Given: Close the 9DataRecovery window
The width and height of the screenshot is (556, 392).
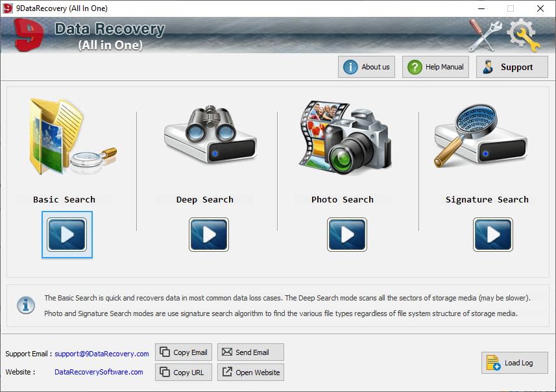Looking at the screenshot, I should (540, 8).
